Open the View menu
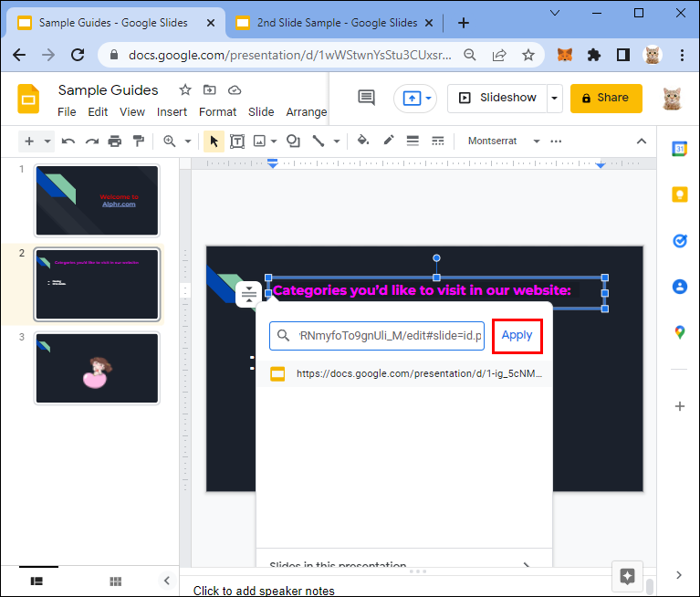 pyautogui.click(x=132, y=111)
